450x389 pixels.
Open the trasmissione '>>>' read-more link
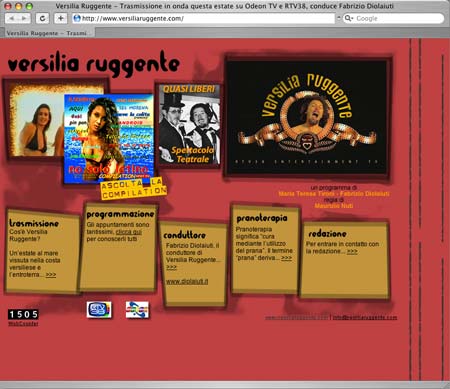coord(51,275)
